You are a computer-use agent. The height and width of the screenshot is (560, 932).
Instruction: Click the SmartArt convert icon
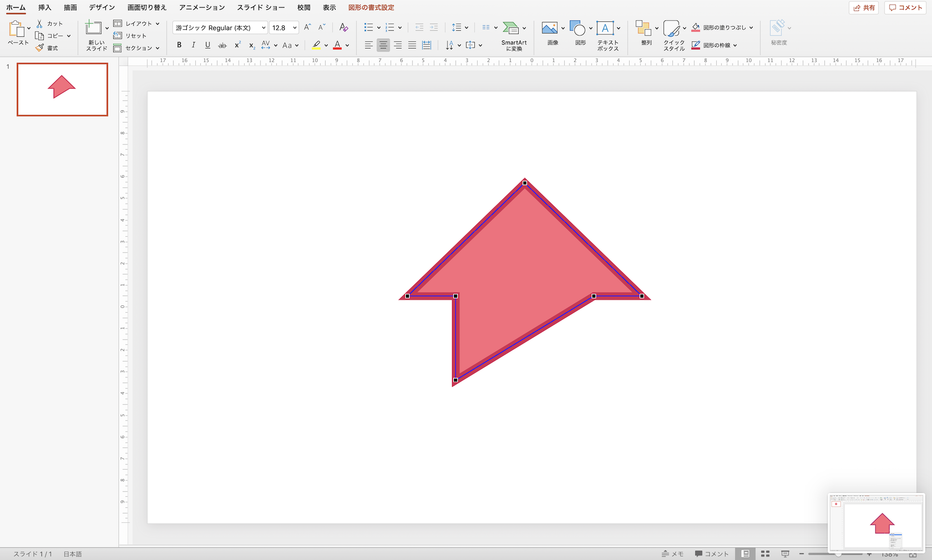tap(511, 28)
